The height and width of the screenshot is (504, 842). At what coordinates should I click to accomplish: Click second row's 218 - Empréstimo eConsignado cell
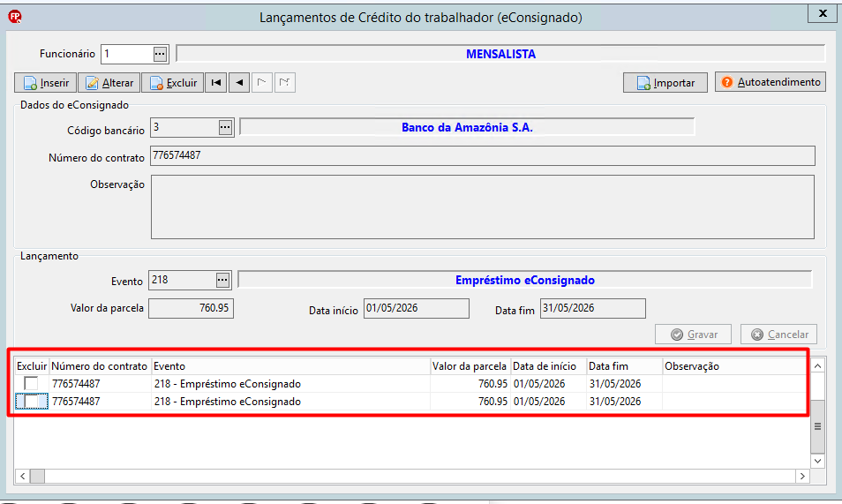(290, 402)
